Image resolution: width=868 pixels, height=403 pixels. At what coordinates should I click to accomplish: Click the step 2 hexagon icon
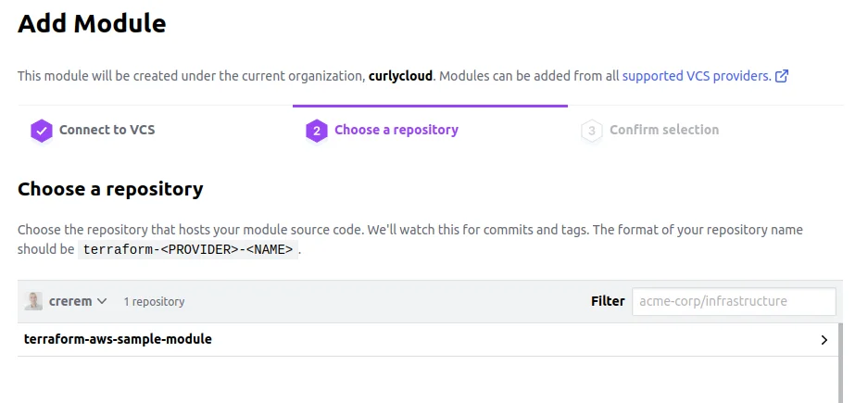coord(316,132)
